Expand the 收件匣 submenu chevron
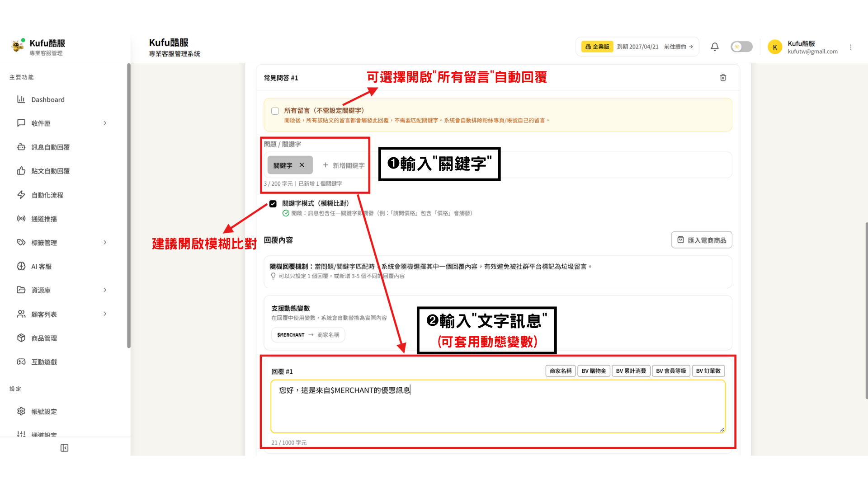The width and height of the screenshot is (868, 488). 105,123
